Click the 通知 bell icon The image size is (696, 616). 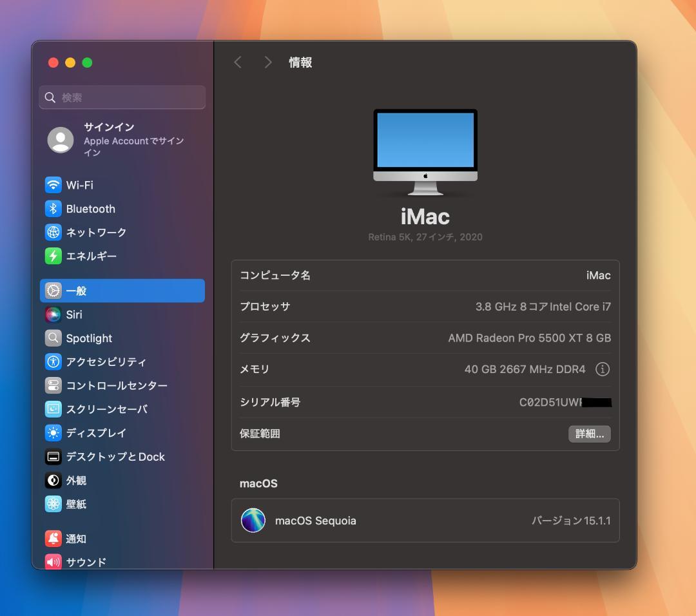[53, 539]
